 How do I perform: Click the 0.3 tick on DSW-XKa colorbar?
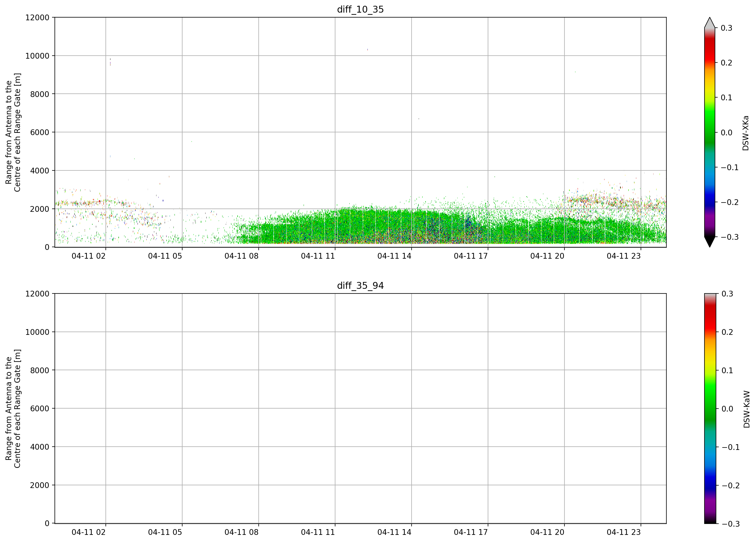point(726,28)
